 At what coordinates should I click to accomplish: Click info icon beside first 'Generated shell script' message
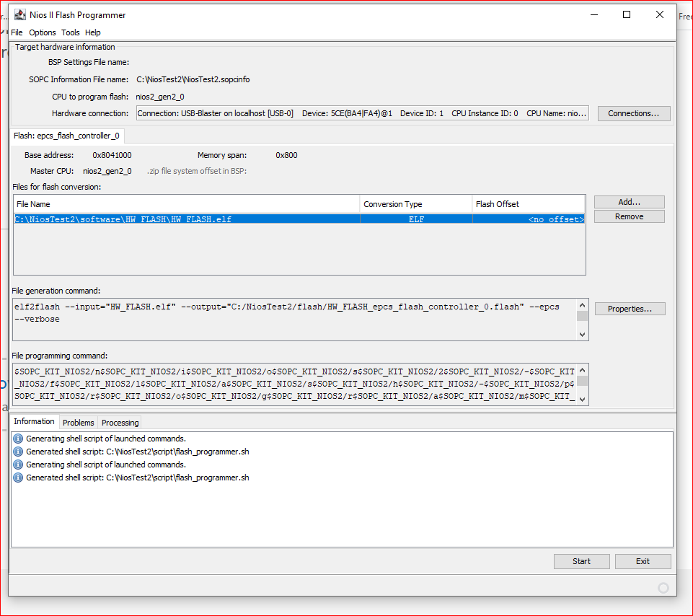(18, 452)
